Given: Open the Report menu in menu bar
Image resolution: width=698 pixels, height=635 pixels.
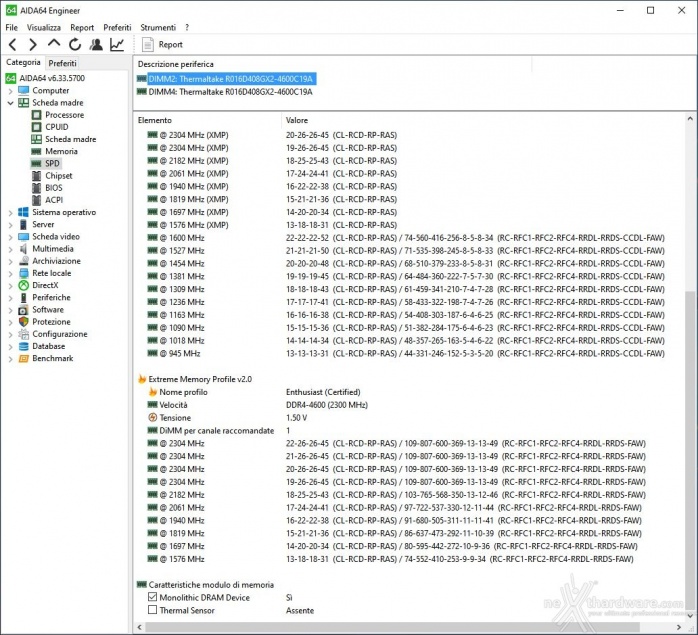Looking at the screenshot, I should (82, 28).
